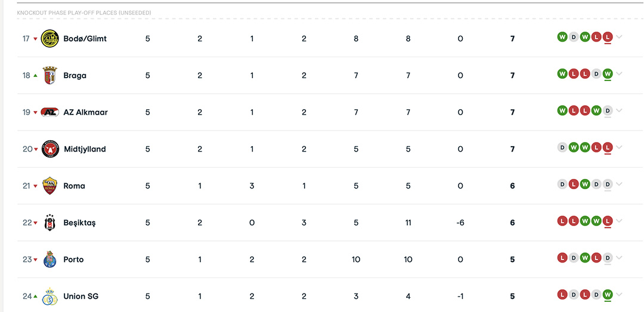Image resolution: width=644 pixels, height=312 pixels.
Task: Select Union SG's underlined win form badge
Action: pyautogui.click(x=608, y=294)
